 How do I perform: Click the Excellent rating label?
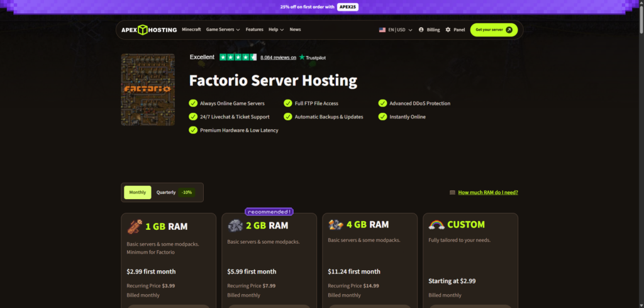[202, 57]
